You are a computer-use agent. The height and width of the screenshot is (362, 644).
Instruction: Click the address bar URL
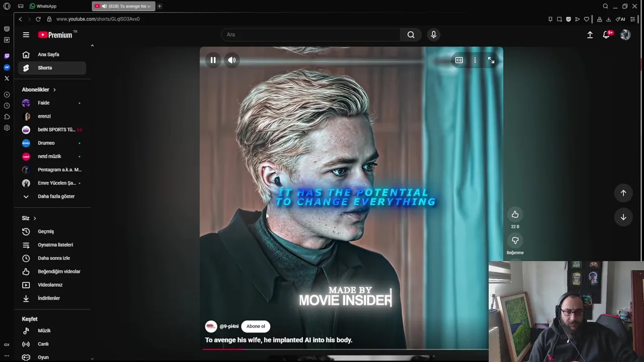pos(98,19)
